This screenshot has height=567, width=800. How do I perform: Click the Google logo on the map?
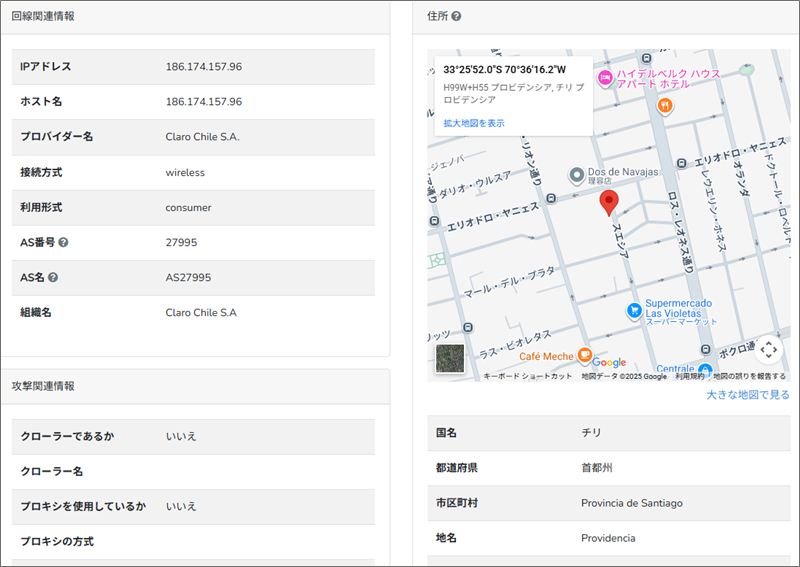(x=608, y=363)
